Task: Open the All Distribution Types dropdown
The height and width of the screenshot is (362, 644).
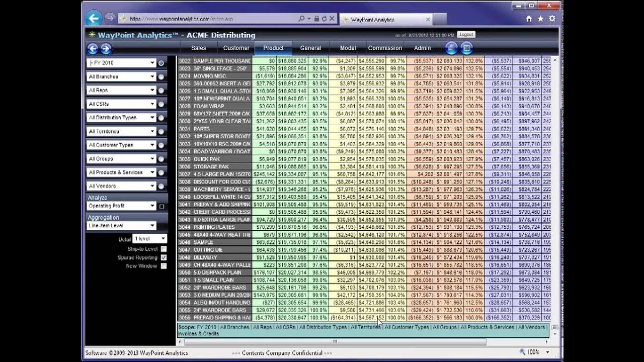Action: tap(121, 117)
